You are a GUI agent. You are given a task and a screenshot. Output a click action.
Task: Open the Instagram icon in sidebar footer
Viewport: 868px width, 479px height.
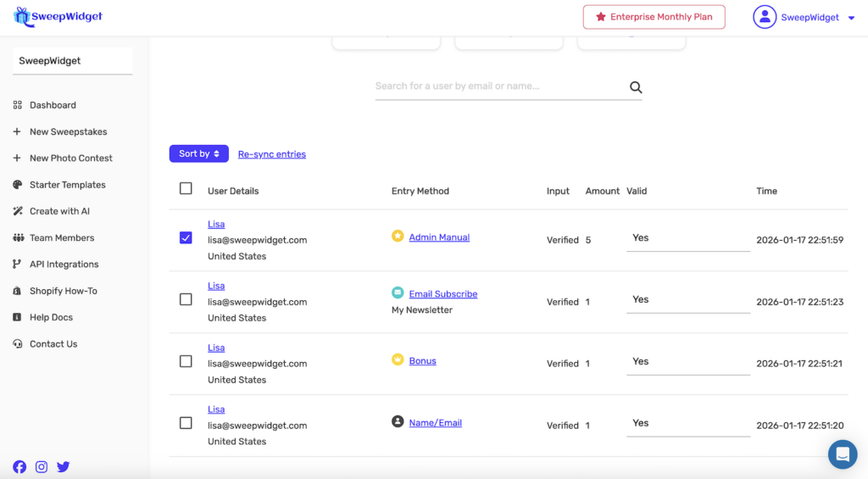[42, 466]
